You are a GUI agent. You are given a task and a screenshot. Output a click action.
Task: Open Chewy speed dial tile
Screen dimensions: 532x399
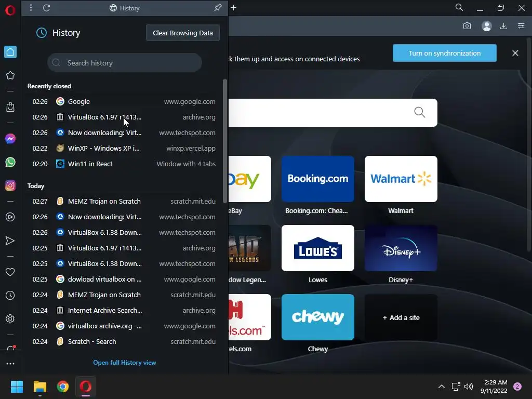point(318,317)
